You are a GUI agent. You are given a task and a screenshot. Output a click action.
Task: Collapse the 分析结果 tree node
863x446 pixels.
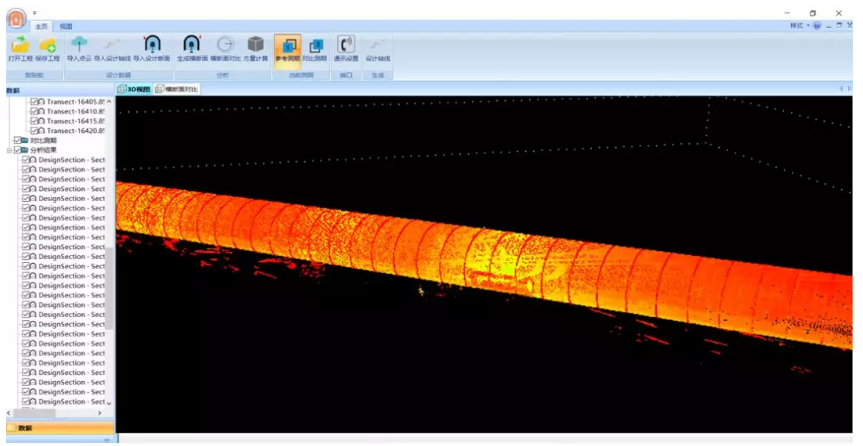pyautogui.click(x=8, y=150)
